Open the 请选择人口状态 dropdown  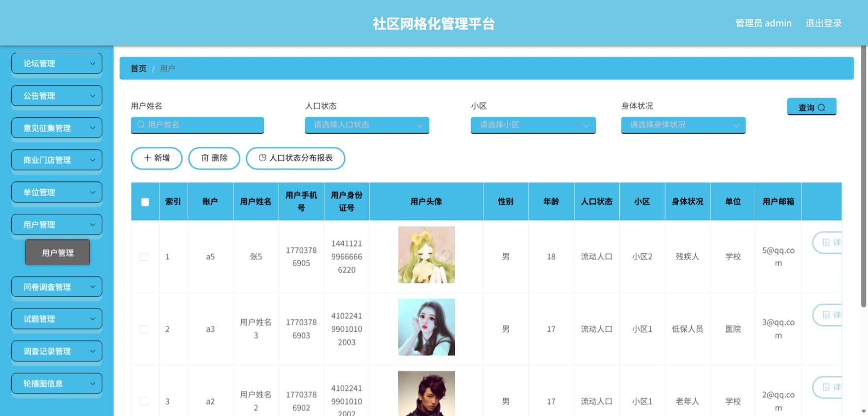click(367, 125)
